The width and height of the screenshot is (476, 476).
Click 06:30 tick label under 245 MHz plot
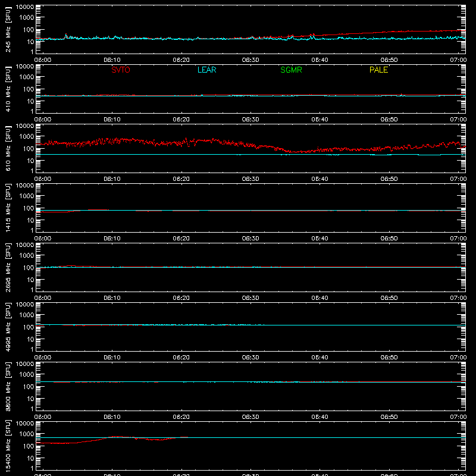[250, 60]
